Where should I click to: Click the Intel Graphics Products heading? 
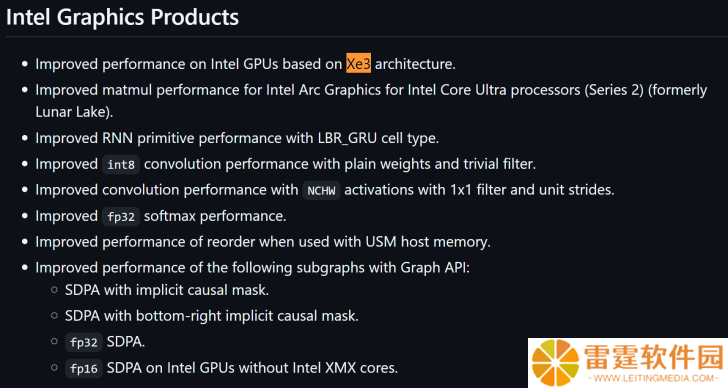(x=123, y=17)
